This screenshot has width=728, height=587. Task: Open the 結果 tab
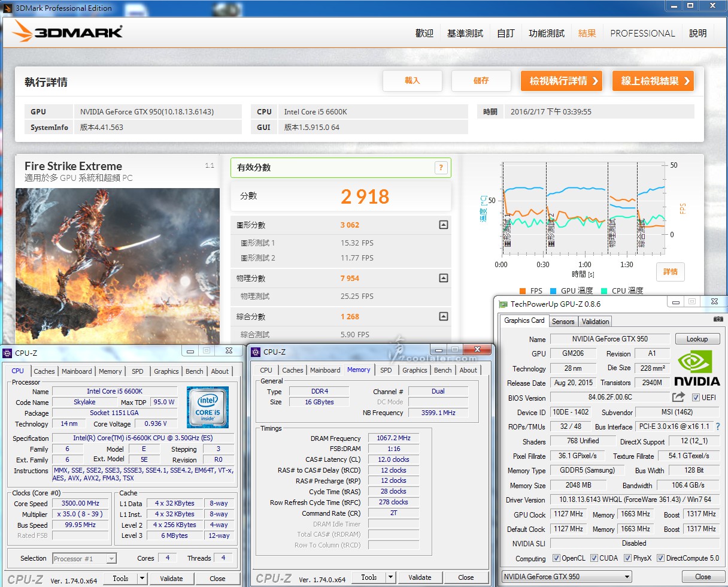click(587, 34)
